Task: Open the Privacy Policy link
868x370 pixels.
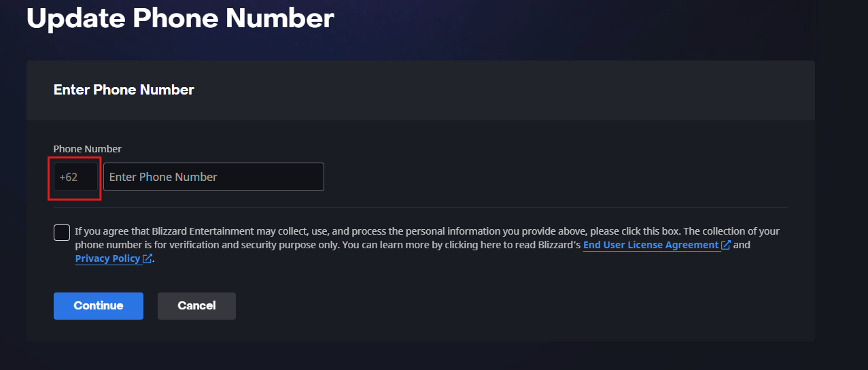Action: tap(107, 258)
